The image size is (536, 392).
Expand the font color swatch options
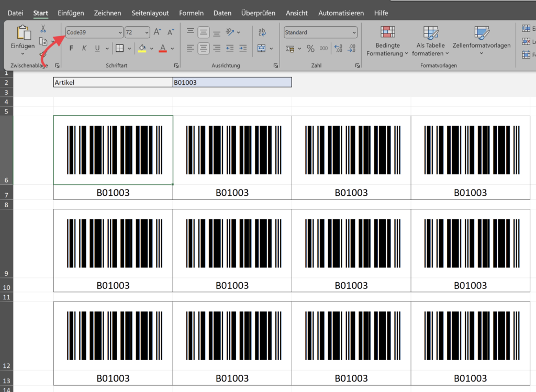pos(171,49)
